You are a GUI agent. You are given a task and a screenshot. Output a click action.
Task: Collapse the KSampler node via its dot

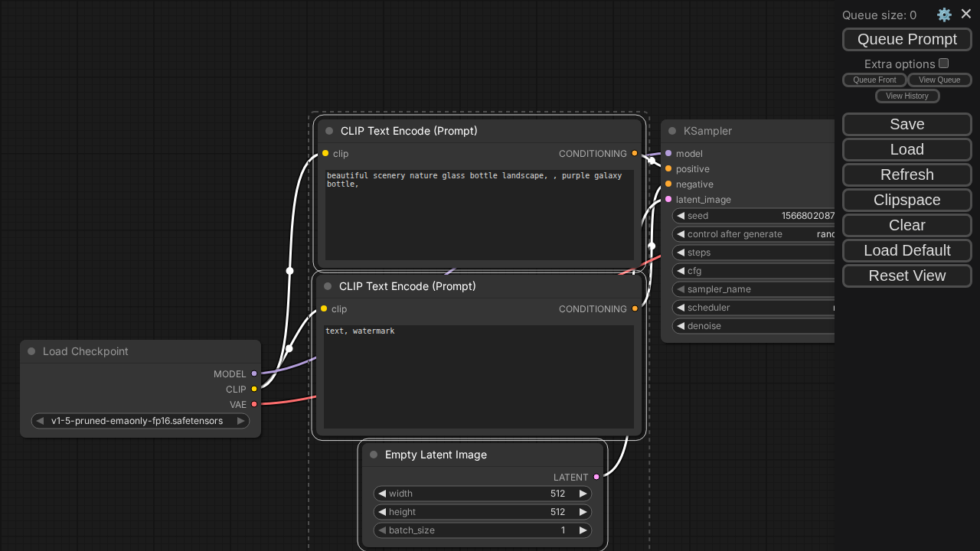coord(672,131)
